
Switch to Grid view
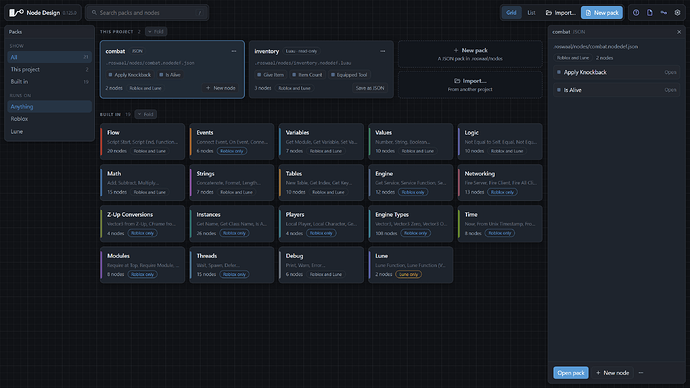tap(511, 13)
